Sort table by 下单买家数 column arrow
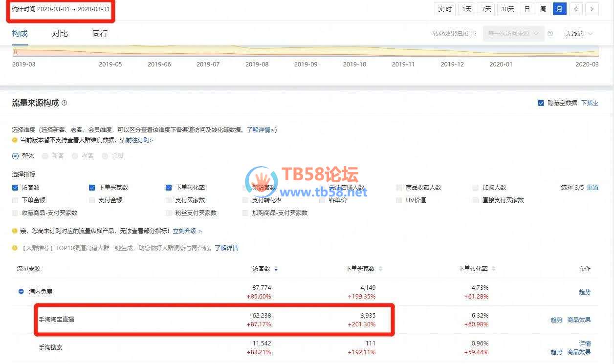This screenshot has height=364, width=614. coord(381,269)
